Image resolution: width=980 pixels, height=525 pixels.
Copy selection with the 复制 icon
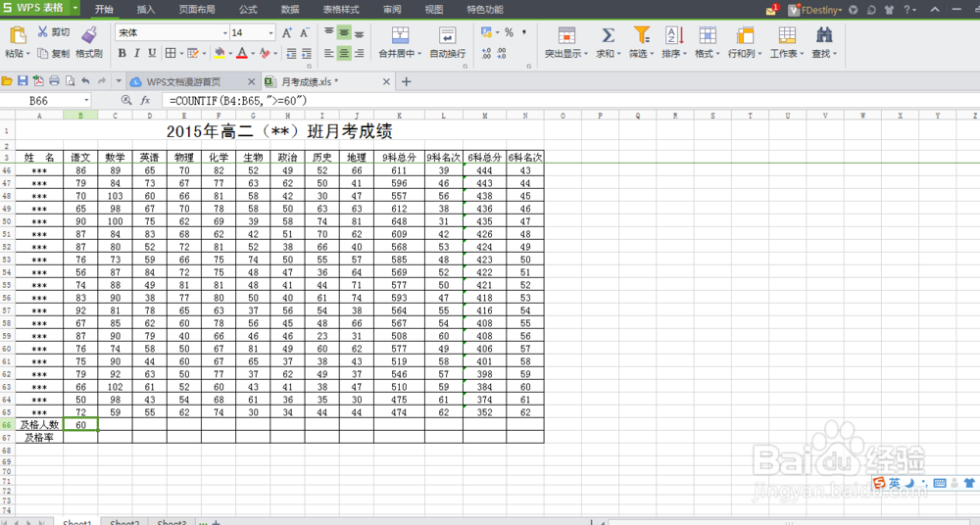pyautogui.click(x=42, y=54)
